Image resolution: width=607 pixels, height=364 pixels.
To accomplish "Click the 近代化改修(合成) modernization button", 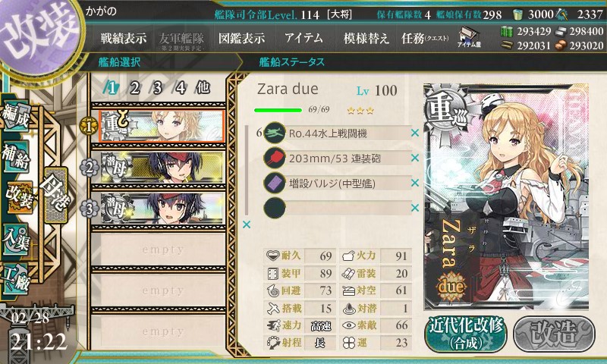I will (466, 334).
